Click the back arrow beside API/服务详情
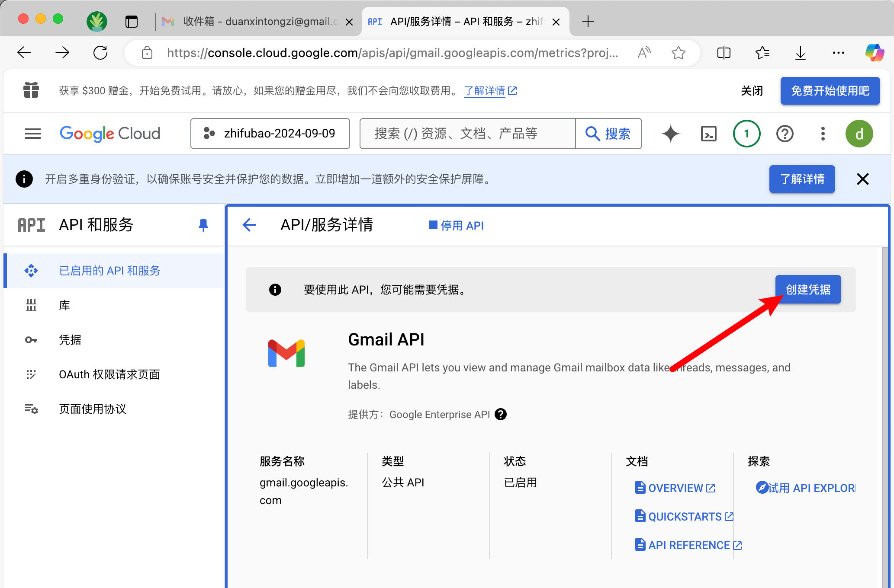Viewport: 894px width, 588px height. pyautogui.click(x=250, y=225)
